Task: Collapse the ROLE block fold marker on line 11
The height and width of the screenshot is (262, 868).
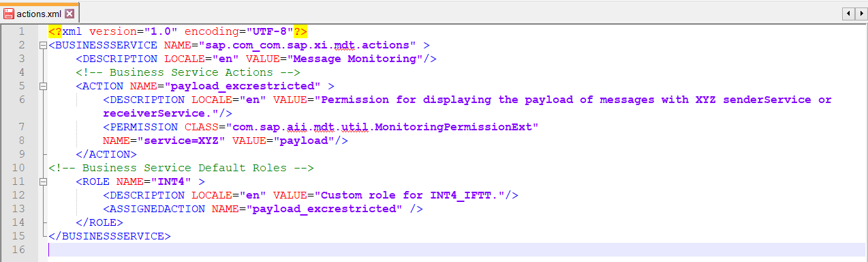Action: [44, 182]
